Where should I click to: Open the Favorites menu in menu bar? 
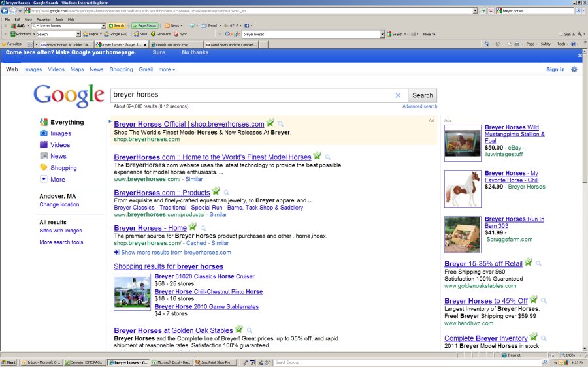coord(44,20)
